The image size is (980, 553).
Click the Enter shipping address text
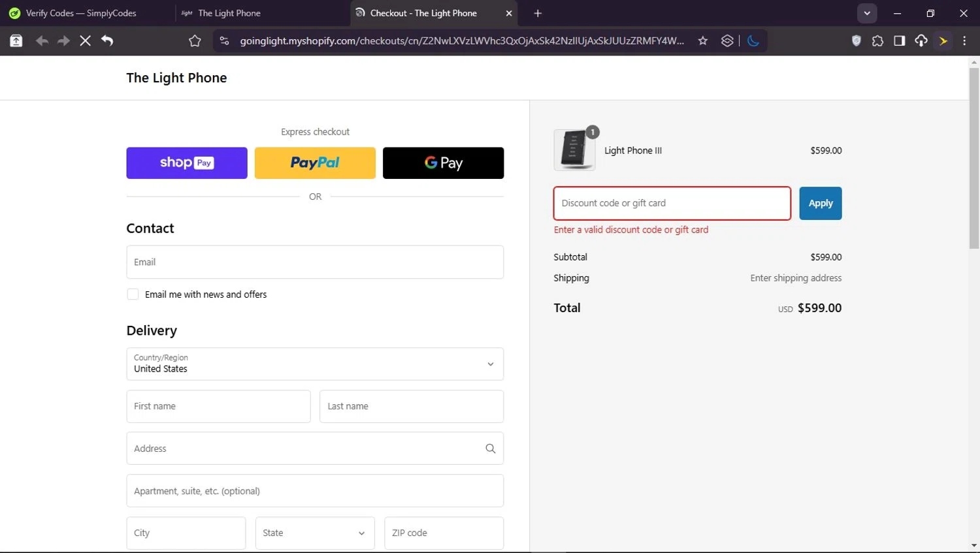coord(796,278)
